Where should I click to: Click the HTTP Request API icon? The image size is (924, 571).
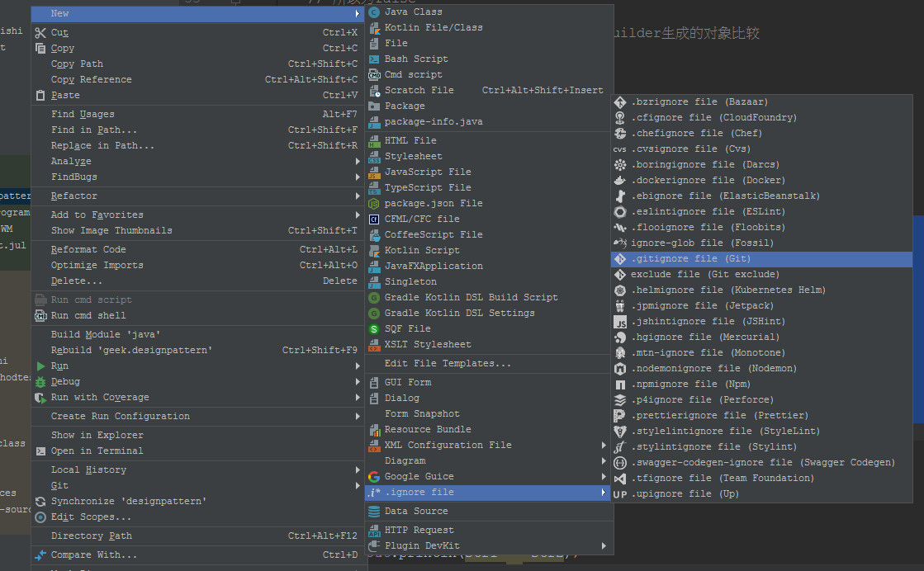(x=373, y=531)
